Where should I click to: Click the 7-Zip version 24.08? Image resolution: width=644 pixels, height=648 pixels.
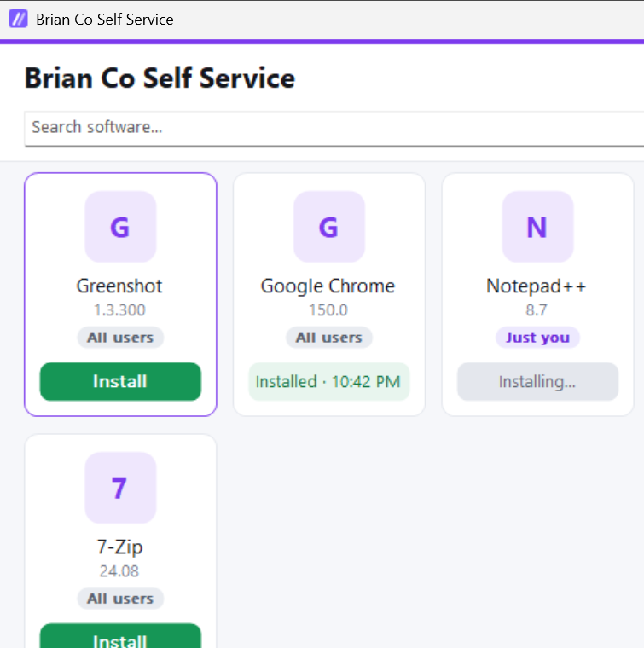(x=119, y=571)
